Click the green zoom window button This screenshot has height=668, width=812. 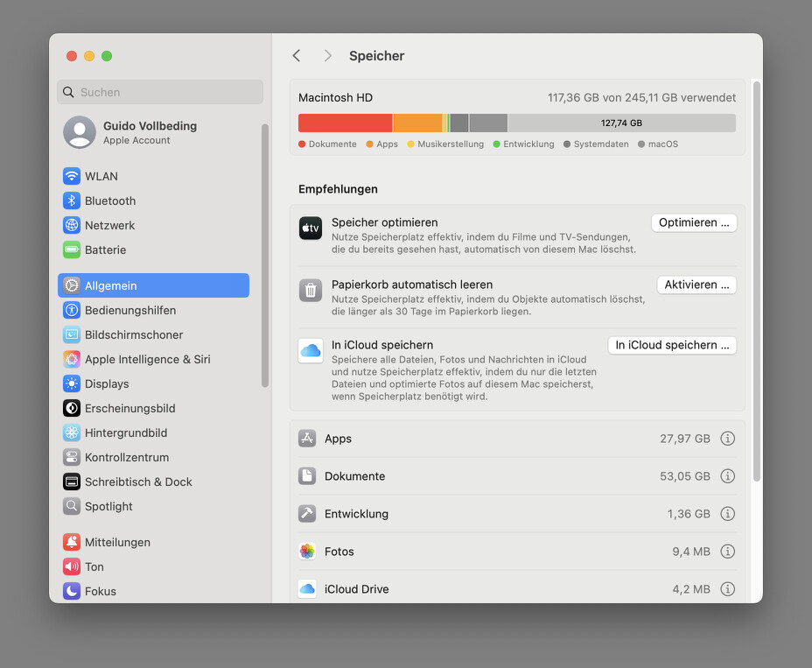point(107,56)
